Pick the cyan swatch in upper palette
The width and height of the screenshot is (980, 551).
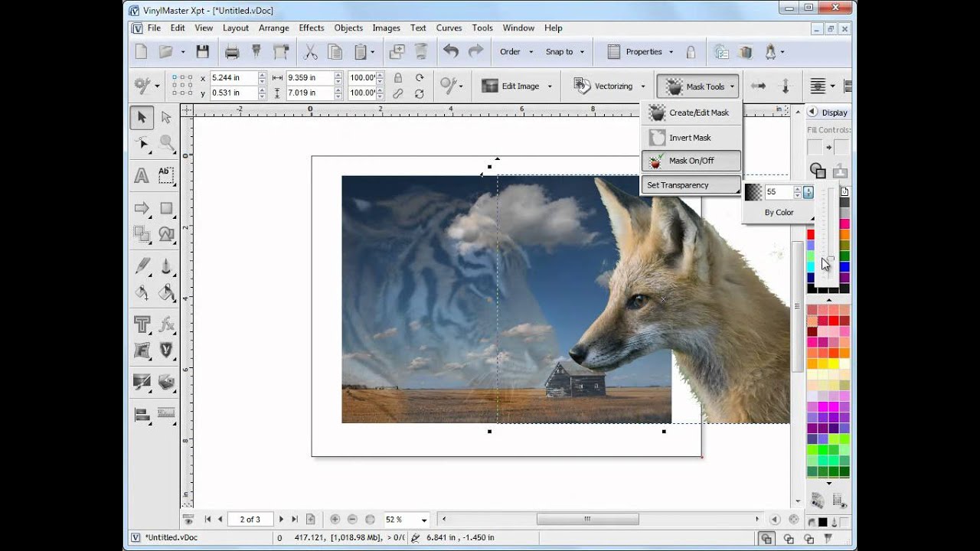tap(811, 267)
